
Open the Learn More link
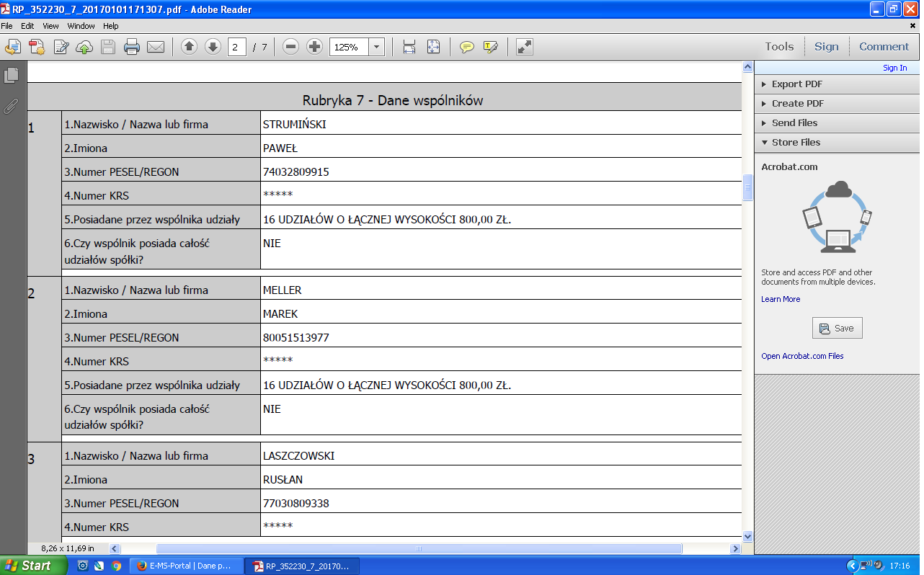coord(781,299)
